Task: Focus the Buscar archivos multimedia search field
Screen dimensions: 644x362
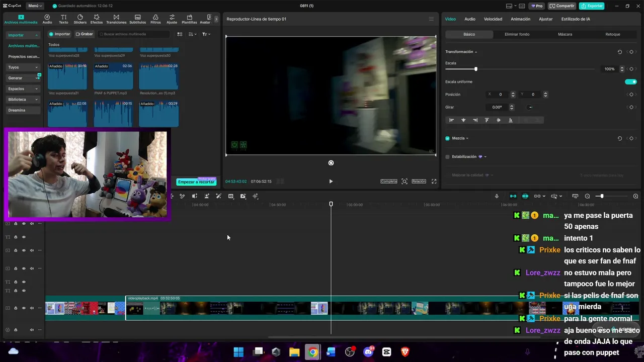Action: tap(134, 34)
